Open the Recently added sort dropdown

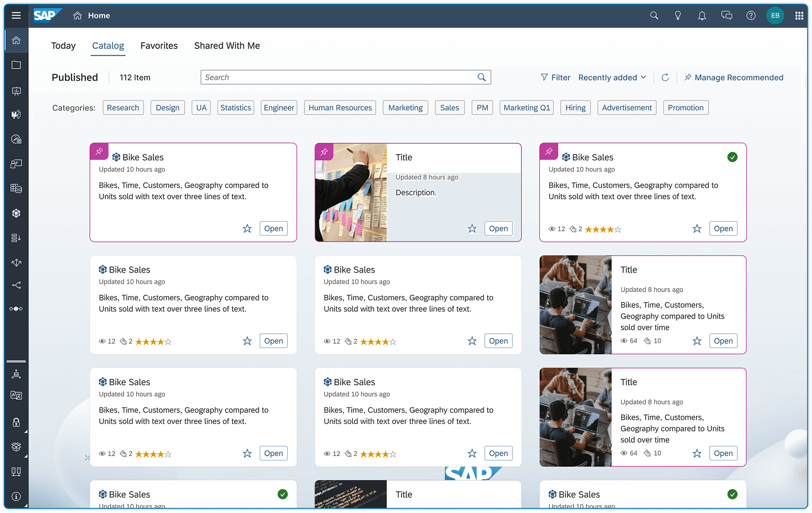(x=612, y=78)
